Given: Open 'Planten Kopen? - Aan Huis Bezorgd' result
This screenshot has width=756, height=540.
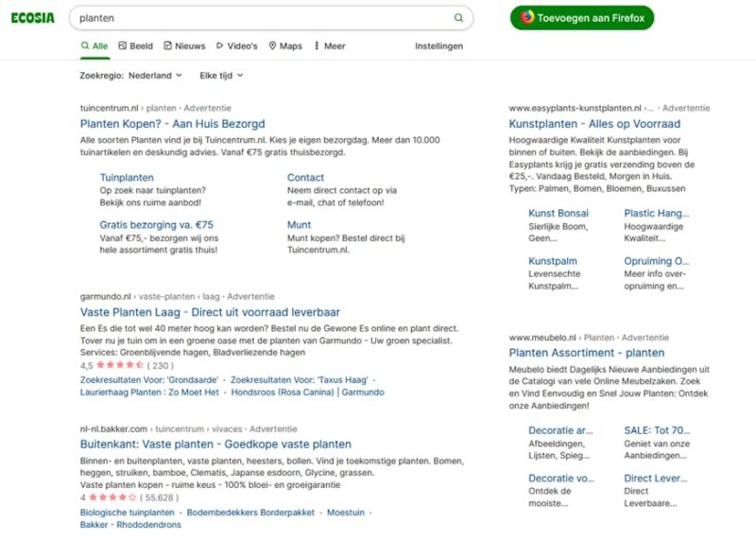Looking at the screenshot, I should pyautogui.click(x=173, y=124).
